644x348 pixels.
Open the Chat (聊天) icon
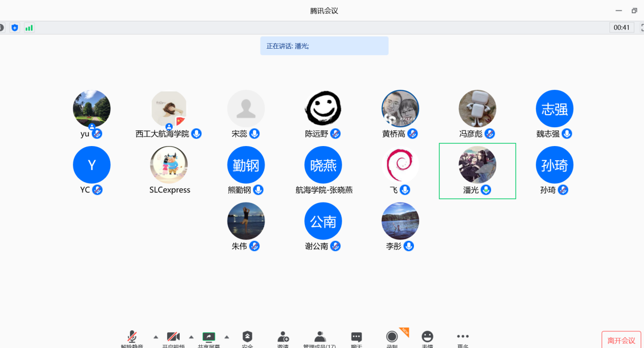click(x=357, y=337)
